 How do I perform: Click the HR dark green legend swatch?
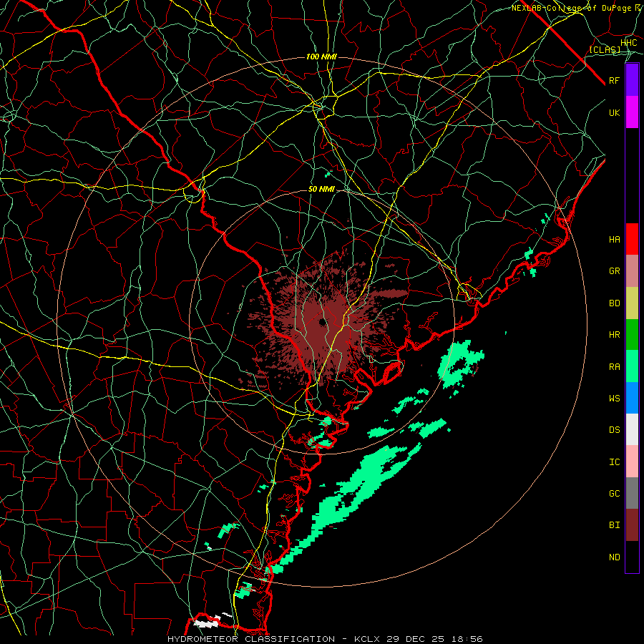pos(632,335)
